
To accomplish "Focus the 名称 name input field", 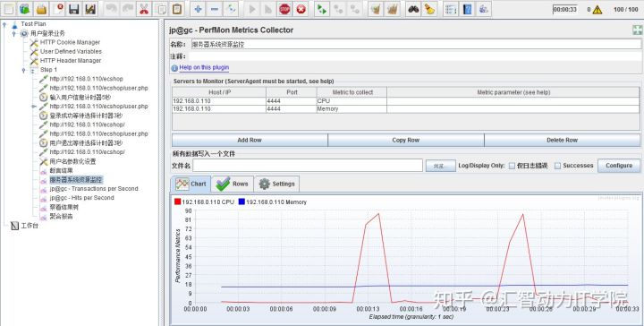I will coord(416,45).
